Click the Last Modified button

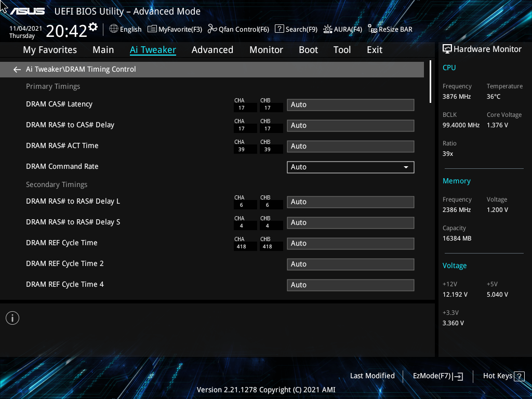pos(372,376)
